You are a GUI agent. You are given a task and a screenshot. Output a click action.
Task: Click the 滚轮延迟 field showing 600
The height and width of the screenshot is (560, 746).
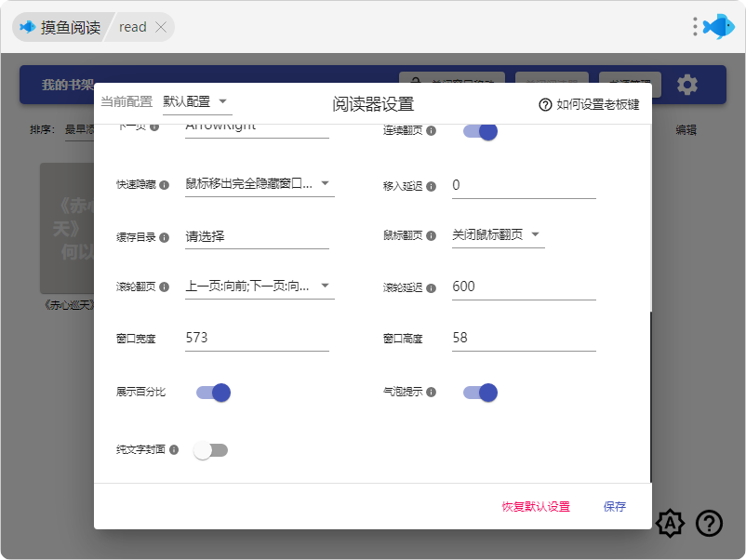click(524, 287)
